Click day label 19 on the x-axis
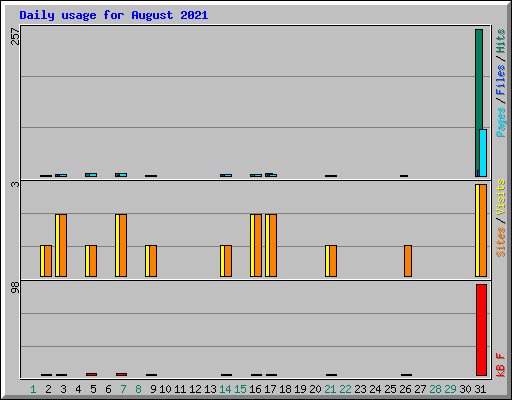The image size is (512, 400). pyautogui.click(x=300, y=389)
